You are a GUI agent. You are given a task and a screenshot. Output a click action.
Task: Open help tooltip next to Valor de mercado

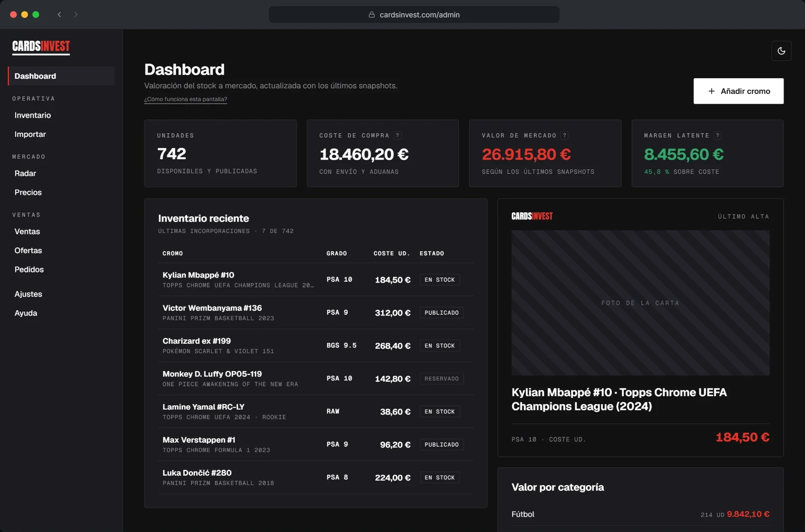click(564, 135)
